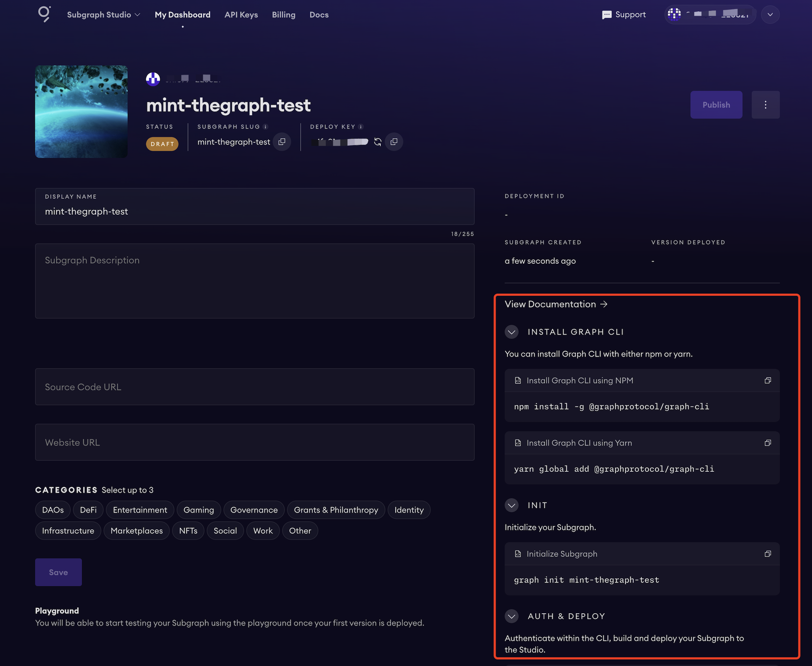Screen dimensions: 812x666
Task: Click the Subgraph Slug info icon
Action: (x=265, y=127)
